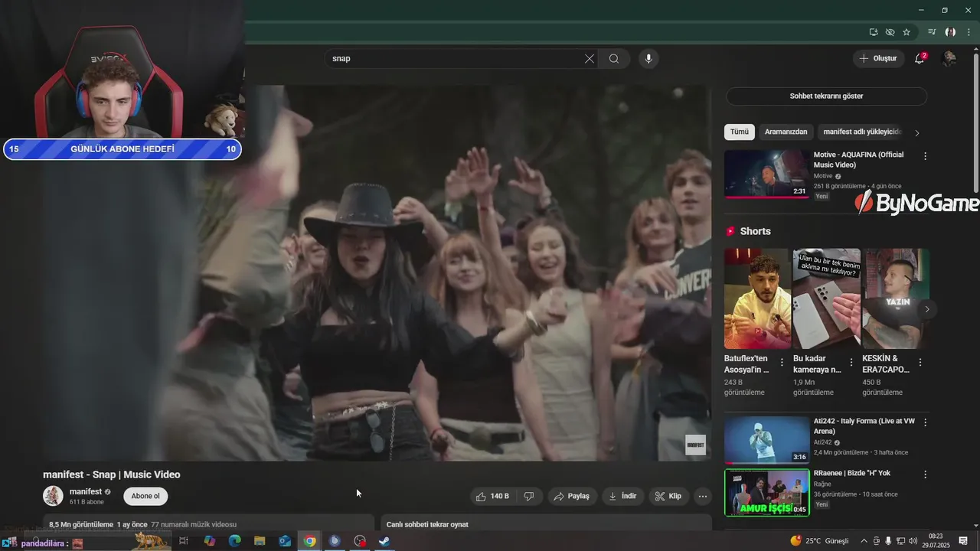
Task: Show more filter chips with right arrow
Action: coord(917,133)
